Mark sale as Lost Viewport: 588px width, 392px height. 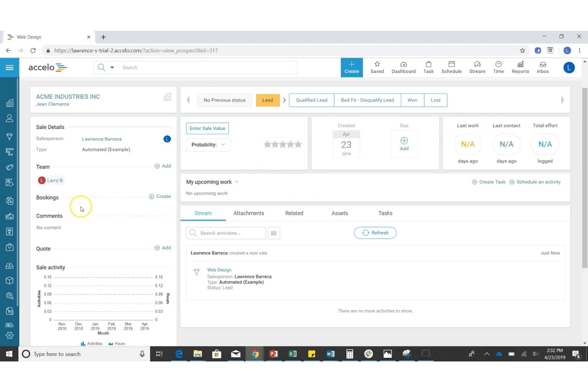435,100
